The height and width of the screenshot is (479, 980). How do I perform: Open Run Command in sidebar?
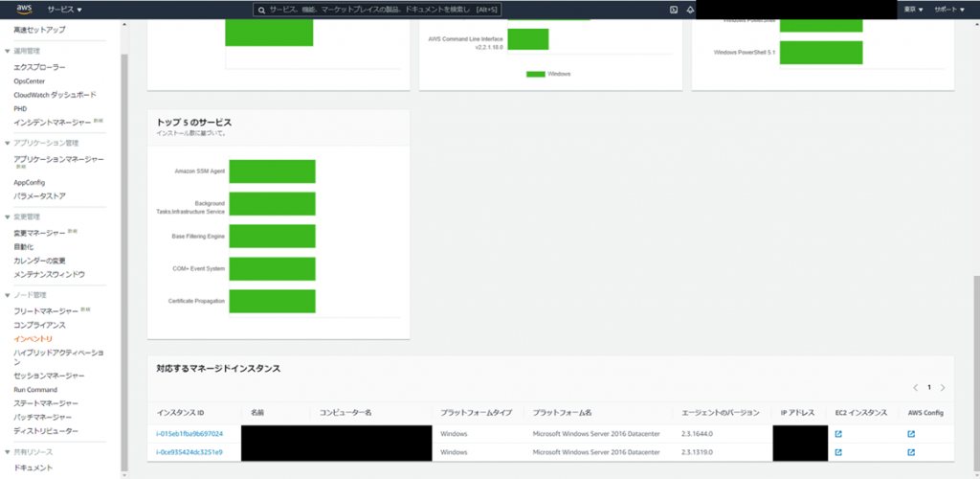tap(35, 390)
